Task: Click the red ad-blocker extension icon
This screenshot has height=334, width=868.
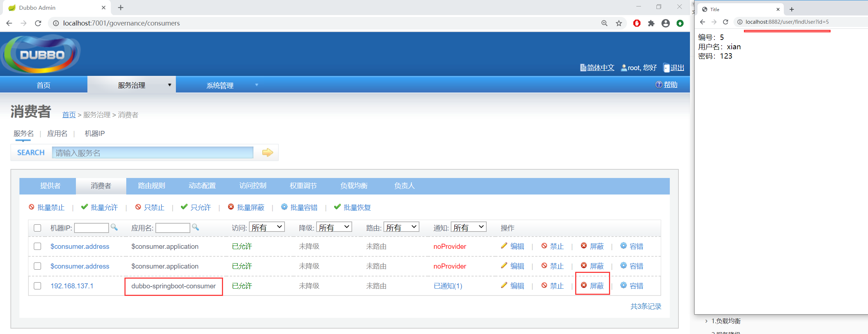Action: point(637,23)
